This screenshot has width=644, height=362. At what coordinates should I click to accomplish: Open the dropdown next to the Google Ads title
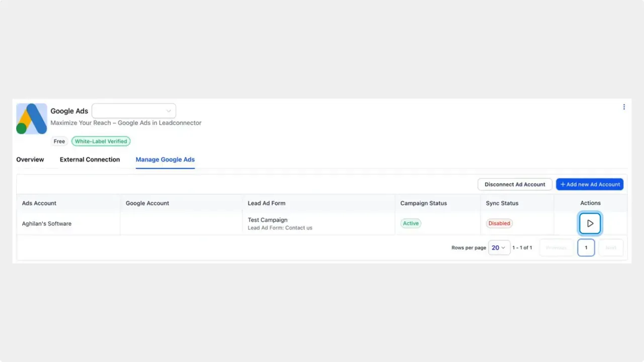tap(133, 111)
